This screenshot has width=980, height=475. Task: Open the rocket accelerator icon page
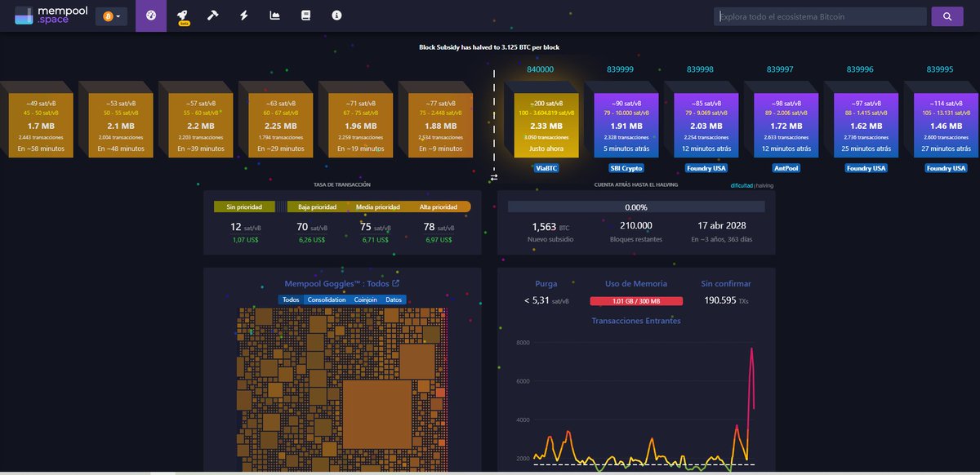pos(183,16)
